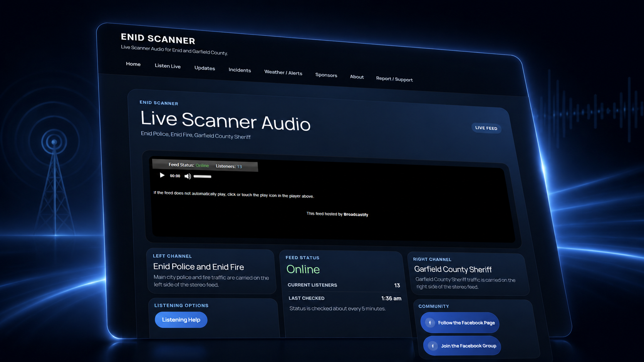Open the Broadcastify host link

(x=356, y=215)
